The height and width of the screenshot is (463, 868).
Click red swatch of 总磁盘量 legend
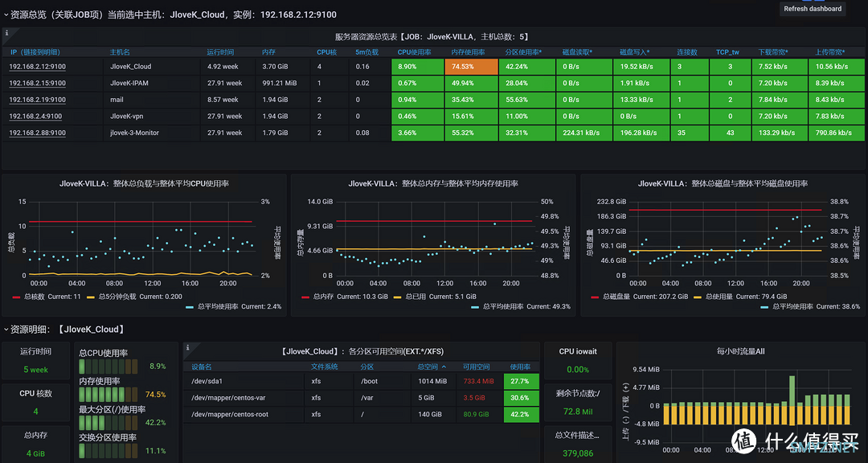pyautogui.click(x=595, y=297)
